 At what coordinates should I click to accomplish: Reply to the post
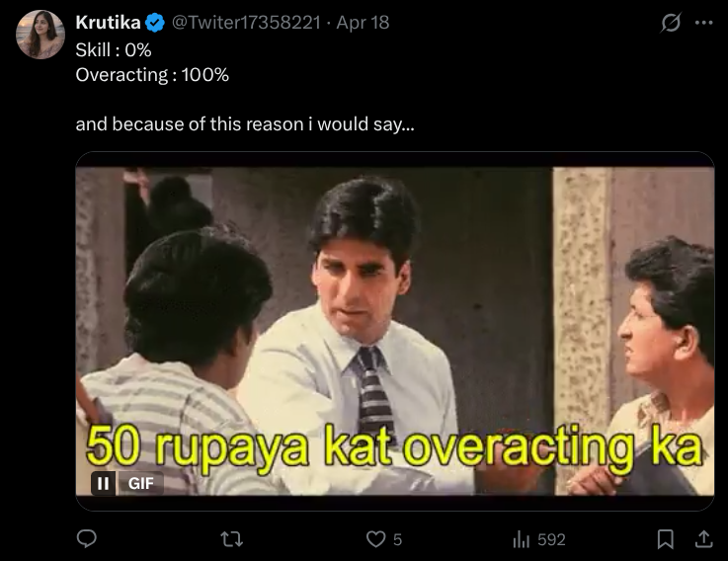coord(87,539)
